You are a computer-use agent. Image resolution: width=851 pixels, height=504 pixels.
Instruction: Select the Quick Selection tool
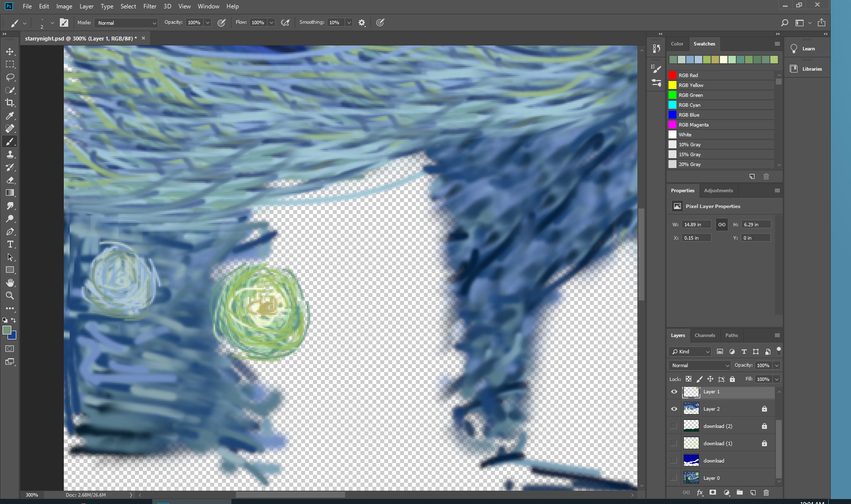(x=10, y=90)
